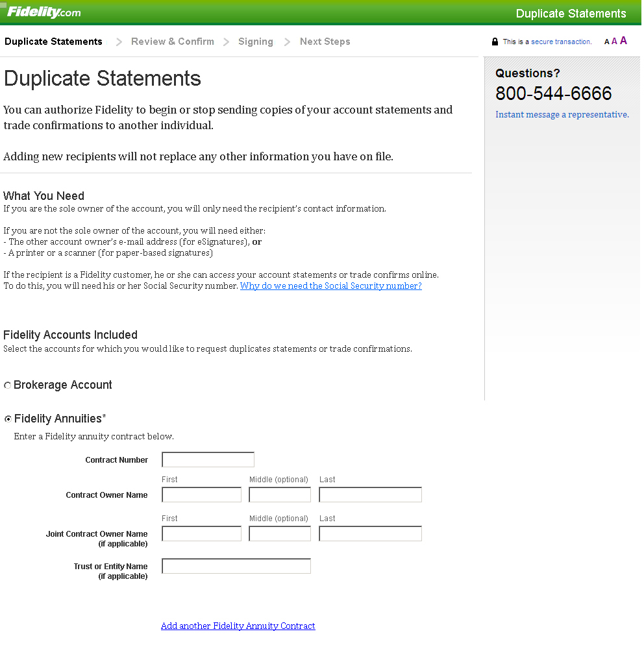The width and height of the screenshot is (644, 649).
Task: Click the Contract Number label
Action: point(116,460)
